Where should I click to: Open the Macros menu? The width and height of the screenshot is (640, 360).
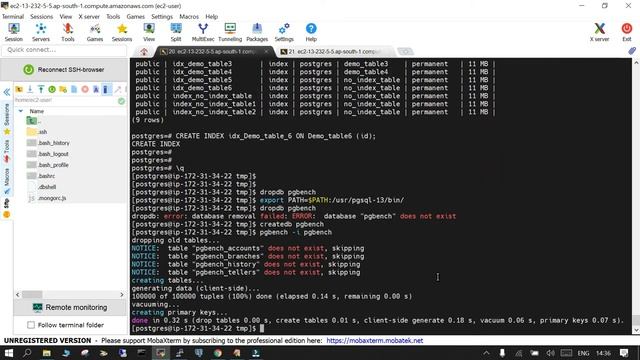(189, 17)
